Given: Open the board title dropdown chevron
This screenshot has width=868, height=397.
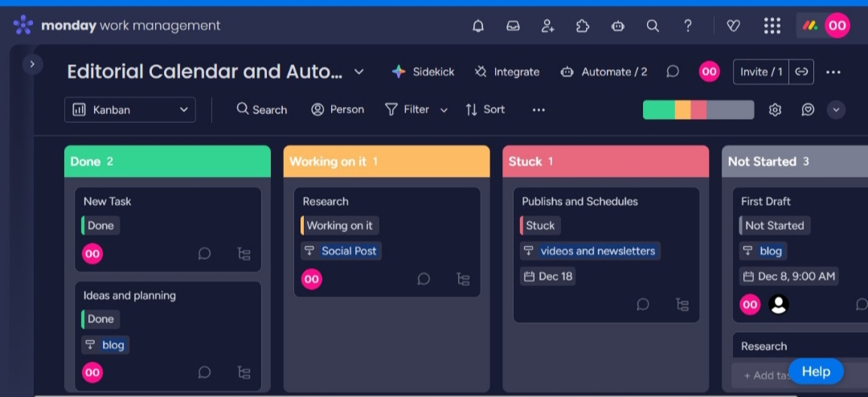Looking at the screenshot, I should 358,72.
